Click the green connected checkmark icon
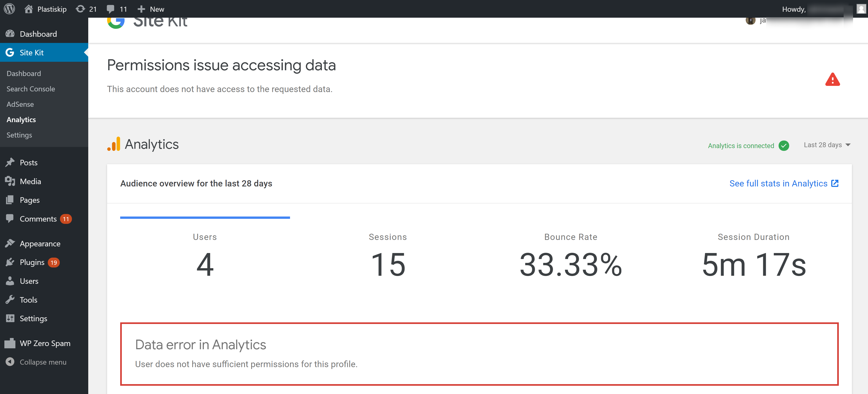Image resolution: width=868 pixels, height=394 pixels. (784, 146)
